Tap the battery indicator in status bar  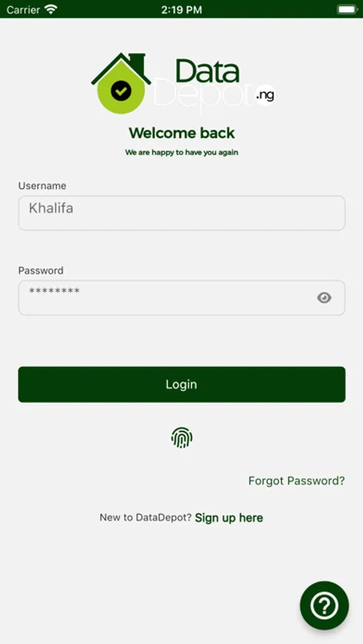[x=347, y=9]
